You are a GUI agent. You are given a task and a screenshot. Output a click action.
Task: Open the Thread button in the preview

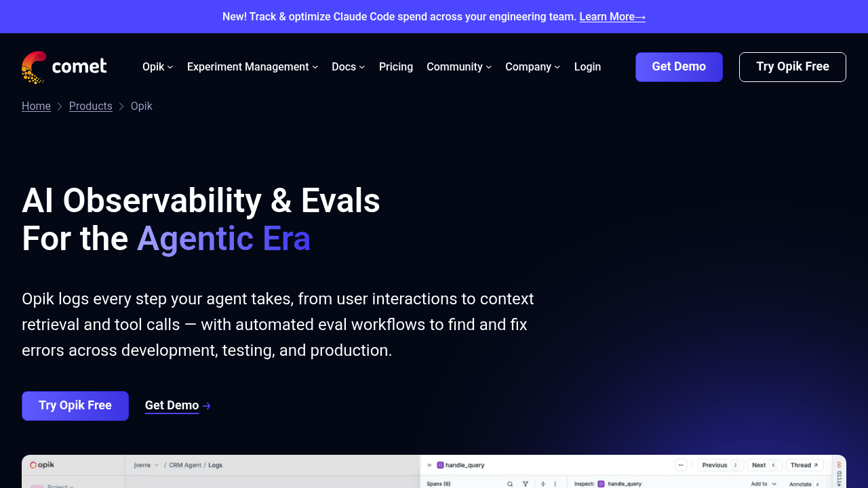pos(805,465)
